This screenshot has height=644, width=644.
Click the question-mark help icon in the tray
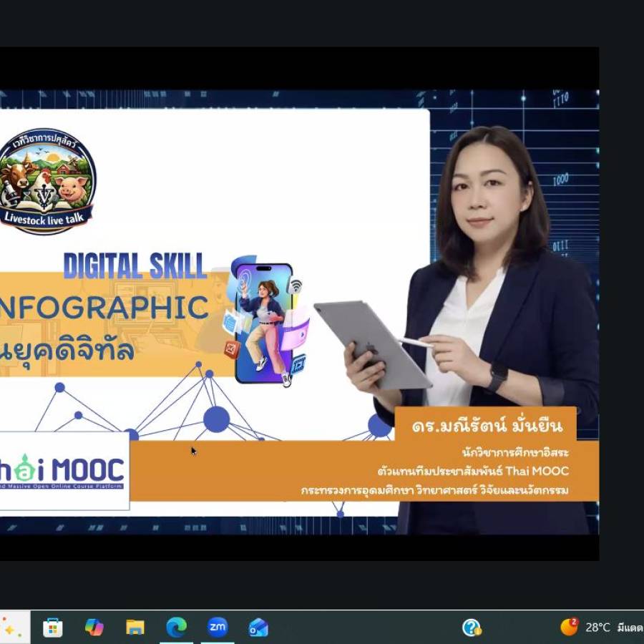pos(472,628)
